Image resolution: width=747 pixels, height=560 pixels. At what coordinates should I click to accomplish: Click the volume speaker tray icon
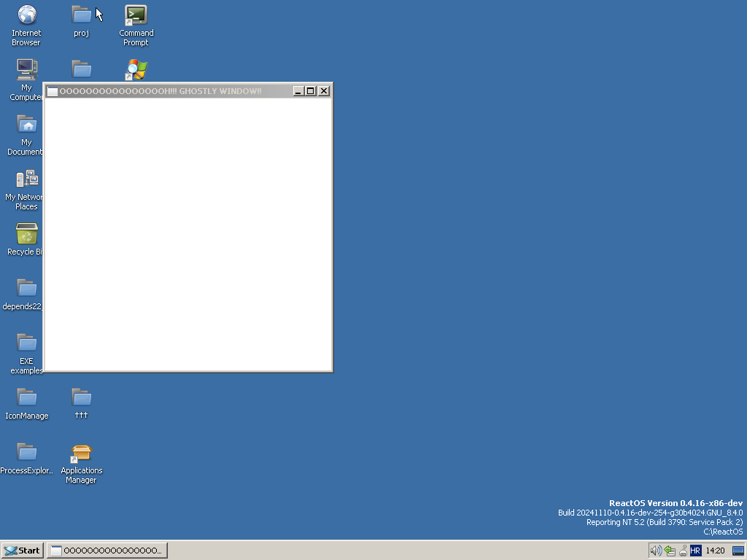coord(655,551)
